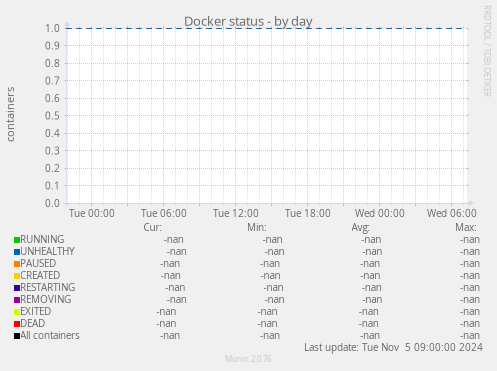The height and width of the screenshot is (371, 497).
Task: Click the 0.0 y-axis value
Action: coord(52,203)
